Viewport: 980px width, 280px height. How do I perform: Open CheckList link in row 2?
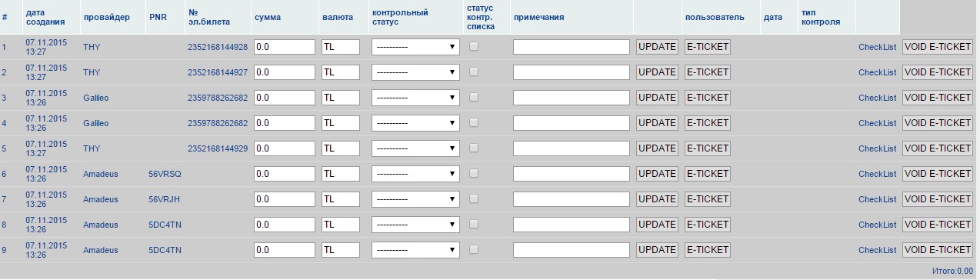click(878, 72)
